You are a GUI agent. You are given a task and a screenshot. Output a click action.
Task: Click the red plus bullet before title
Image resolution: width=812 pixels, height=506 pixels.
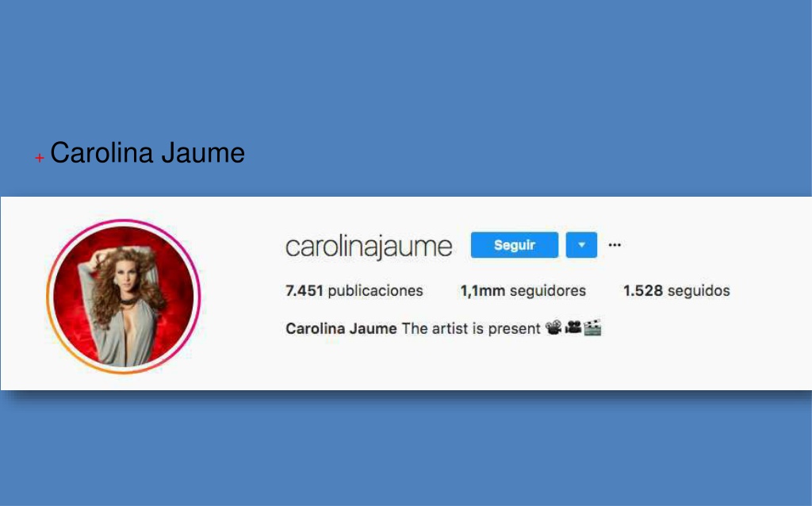tap(40, 158)
